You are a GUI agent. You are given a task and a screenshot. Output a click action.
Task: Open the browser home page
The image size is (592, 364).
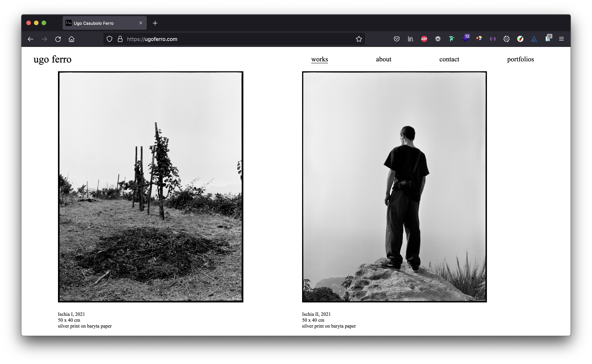pos(72,39)
